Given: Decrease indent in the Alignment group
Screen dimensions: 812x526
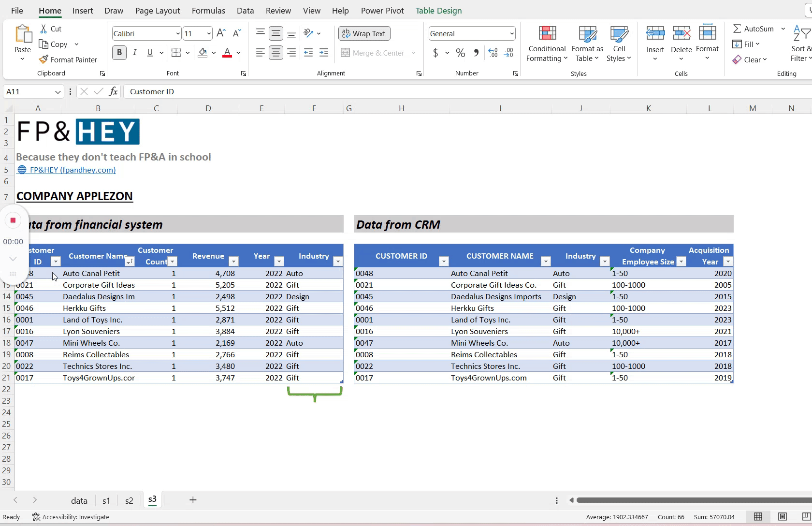Looking at the screenshot, I should click(308, 53).
